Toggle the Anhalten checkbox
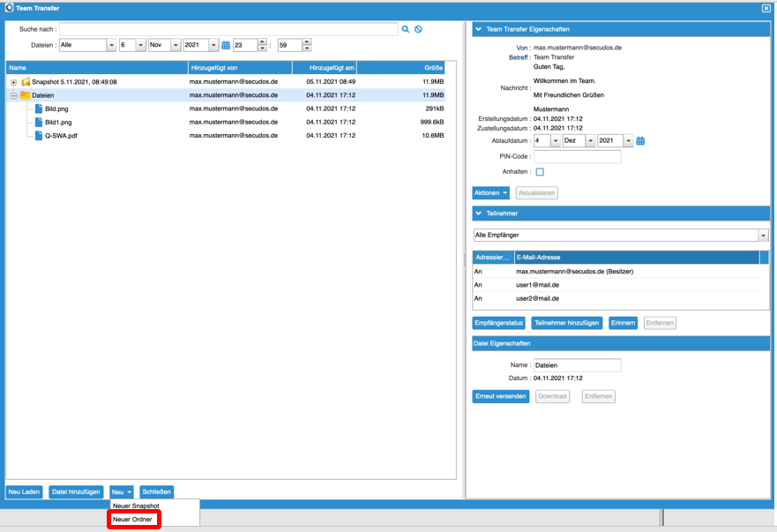This screenshot has height=532, width=777. tap(540, 172)
